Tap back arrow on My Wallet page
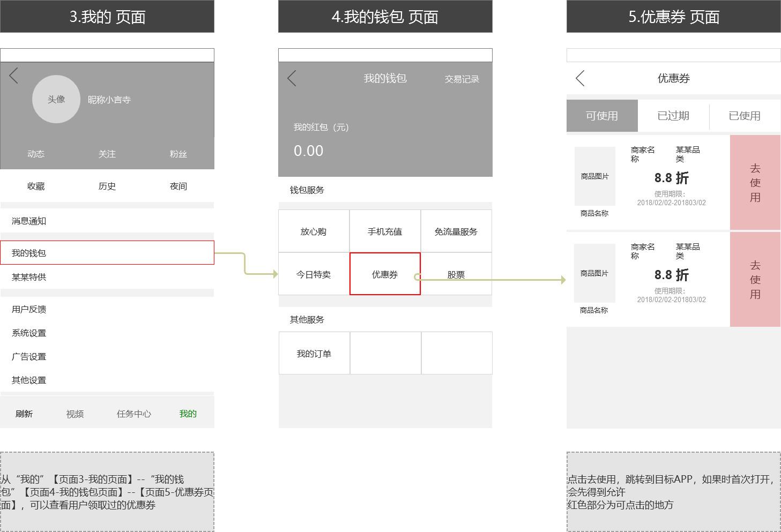This screenshot has width=781, height=532. (x=292, y=79)
